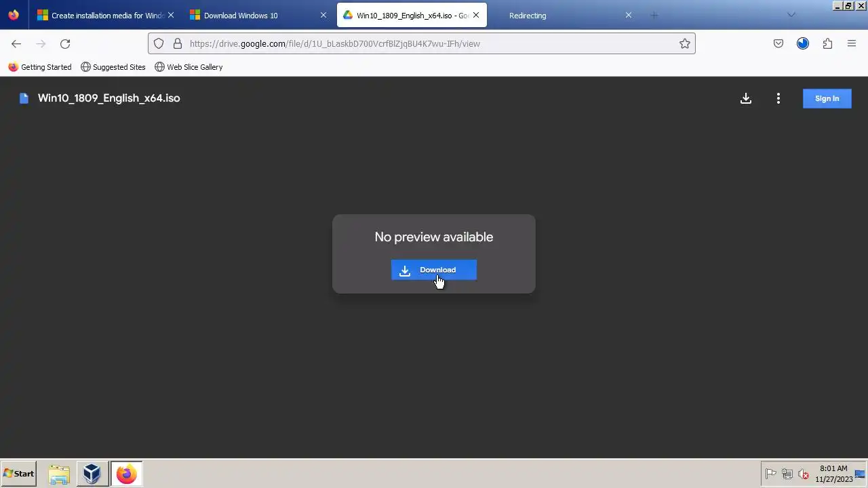Image resolution: width=868 pixels, height=488 pixels.
Task: Click the Firefox logo in the tab bar
Action: pyautogui.click(x=14, y=15)
